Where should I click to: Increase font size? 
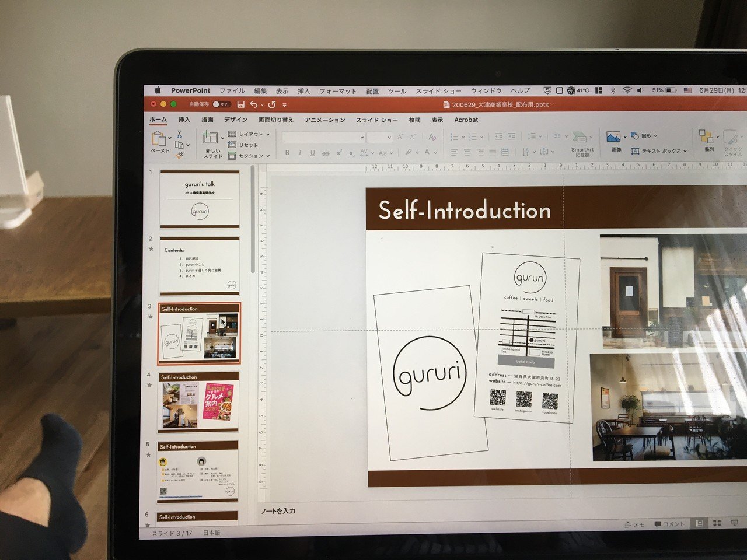[x=400, y=137]
